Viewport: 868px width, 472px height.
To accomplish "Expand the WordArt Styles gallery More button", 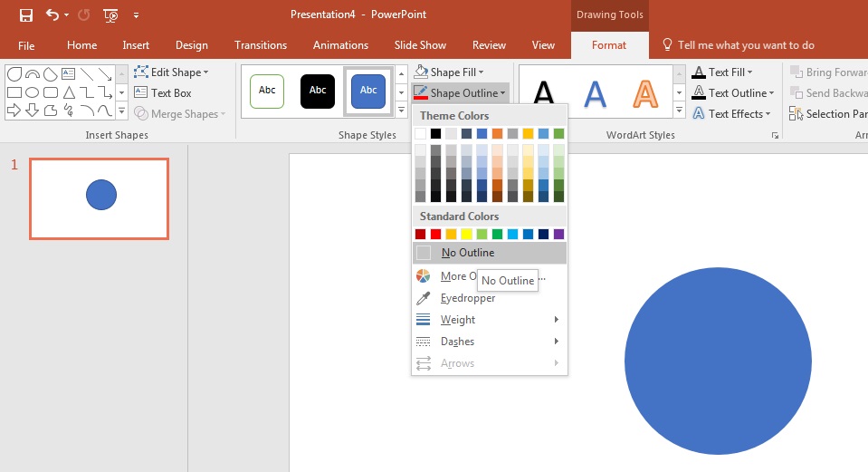I will [x=679, y=111].
